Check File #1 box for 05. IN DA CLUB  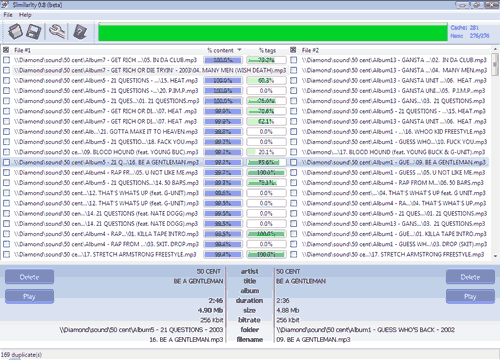pyautogui.click(x=6, y=60)
